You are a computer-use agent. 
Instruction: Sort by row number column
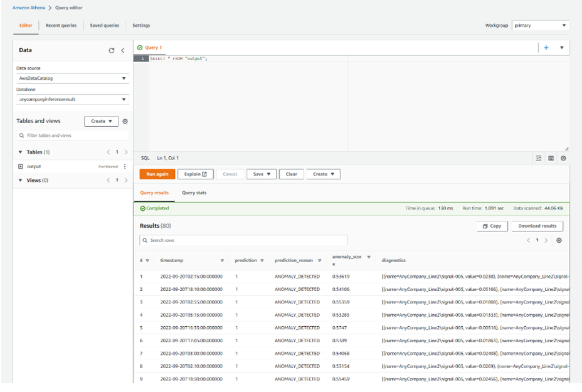pos(147,260)
